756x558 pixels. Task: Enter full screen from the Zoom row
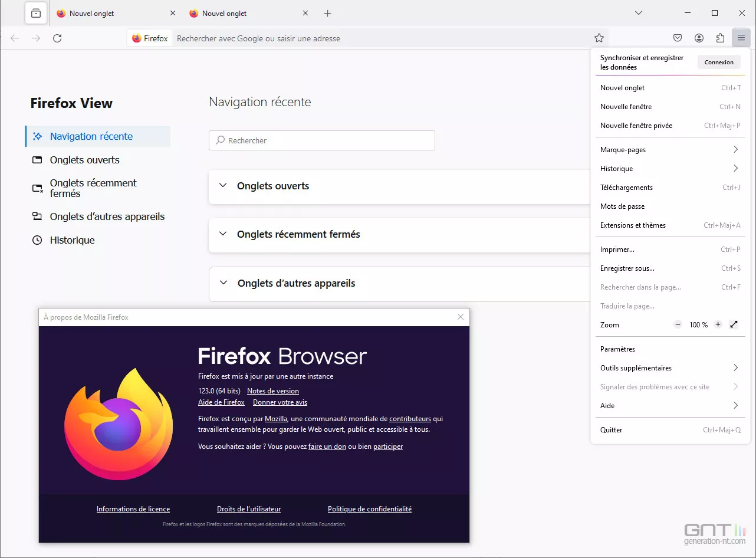pos(734,324)
